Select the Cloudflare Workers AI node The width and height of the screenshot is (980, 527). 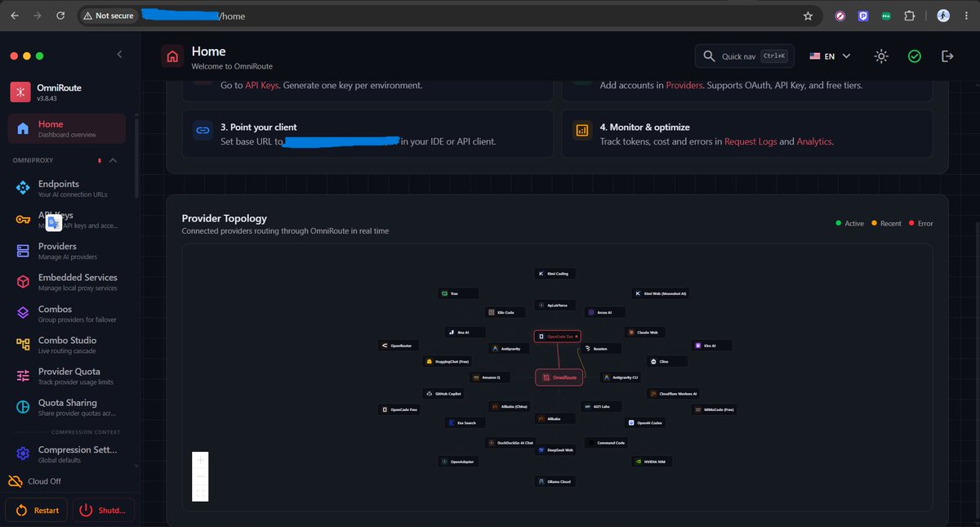pyautogui.click(x=674, y=393)
